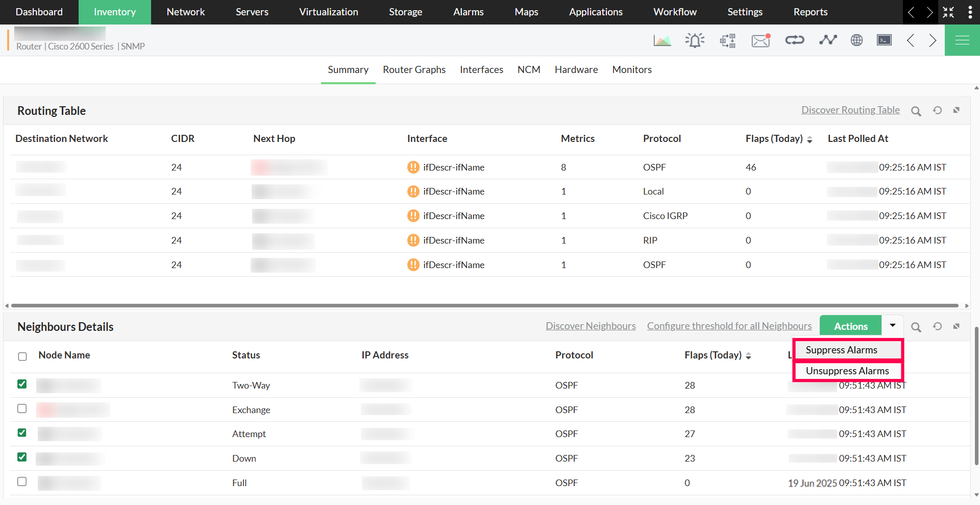This screenshot has height=505, width=980.
Task: Select the Cisco IGRP protocol cell
Action: tap(666, 216)
